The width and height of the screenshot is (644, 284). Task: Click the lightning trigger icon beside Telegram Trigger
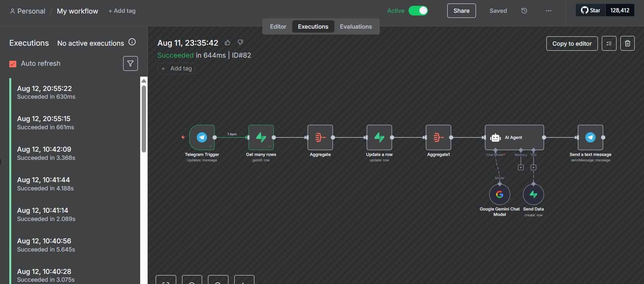point(183,137)
